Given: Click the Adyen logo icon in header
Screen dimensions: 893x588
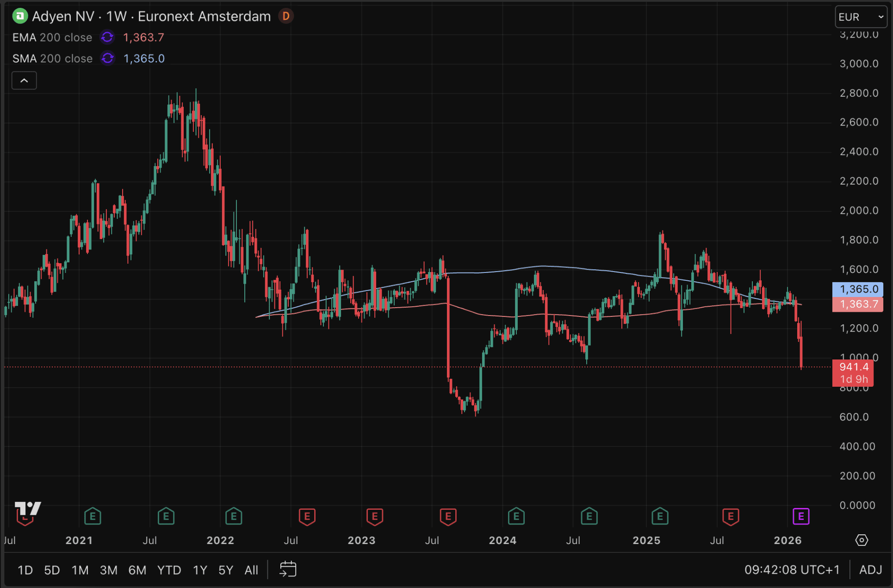Looking at the screenshot, I should 20,16.
